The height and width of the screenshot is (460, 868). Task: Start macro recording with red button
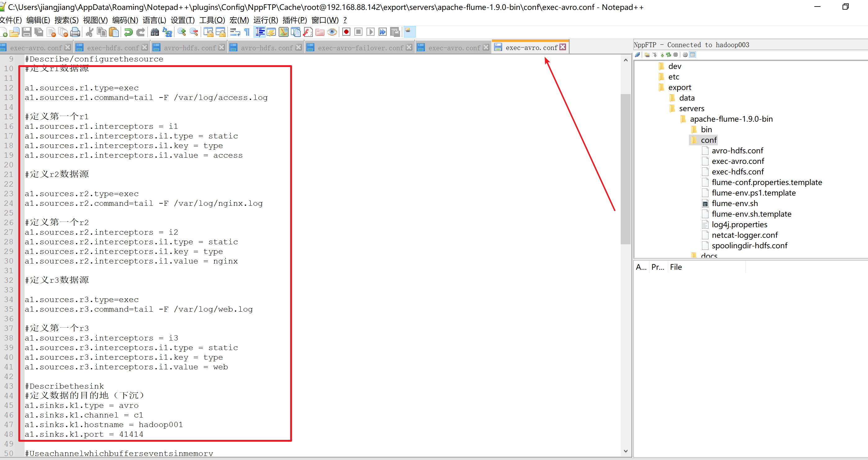(346, 32)
